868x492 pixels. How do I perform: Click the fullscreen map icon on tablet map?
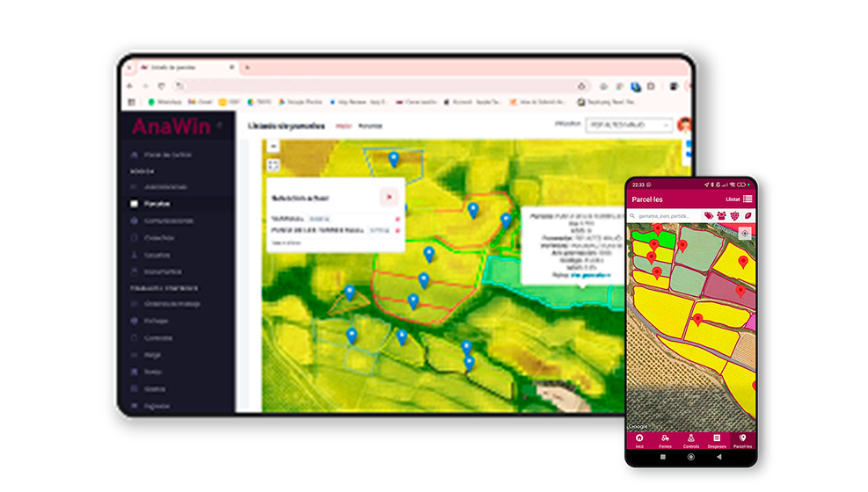274,164
